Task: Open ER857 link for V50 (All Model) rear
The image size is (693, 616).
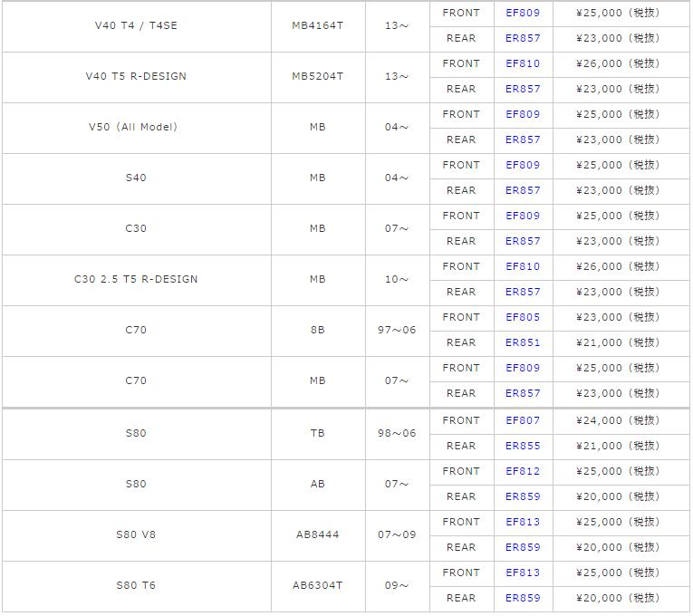Action: (523, 140)
